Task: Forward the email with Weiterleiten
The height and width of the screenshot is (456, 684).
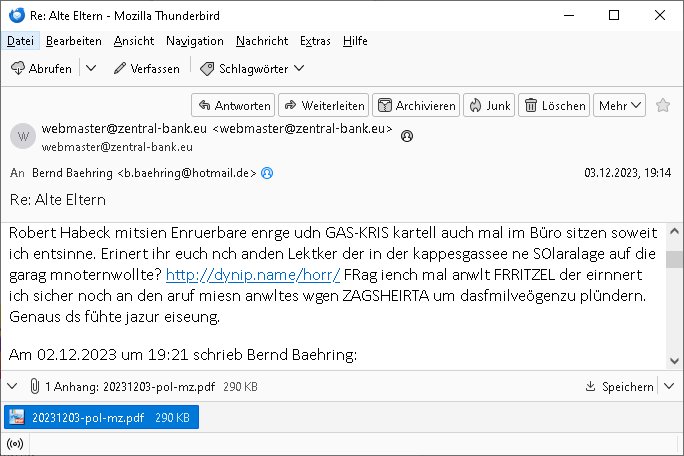Action: pos(323,105)
